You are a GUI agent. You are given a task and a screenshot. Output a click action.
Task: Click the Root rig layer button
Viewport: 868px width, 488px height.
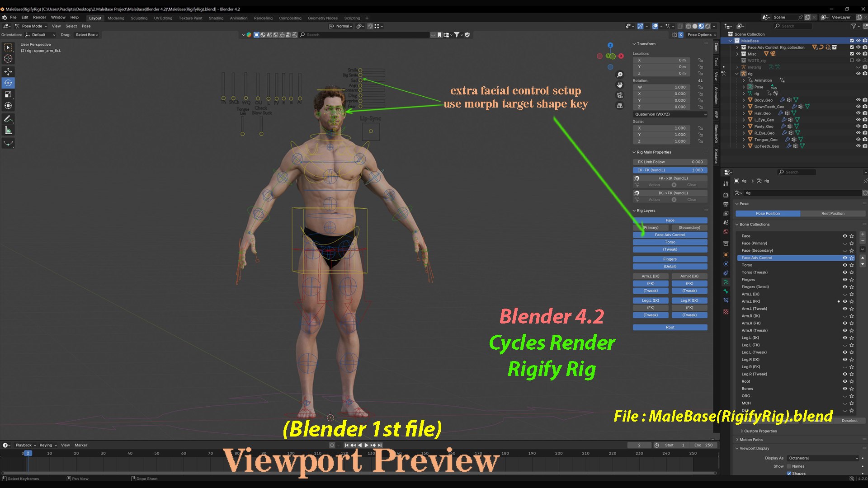(x=670, y=327)
